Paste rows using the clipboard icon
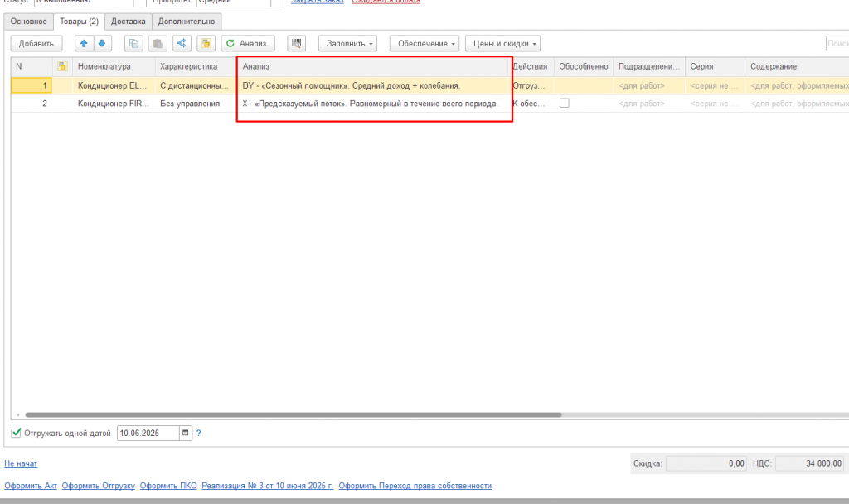The height and width of the screenshot is (504, 849). point(158,43)
